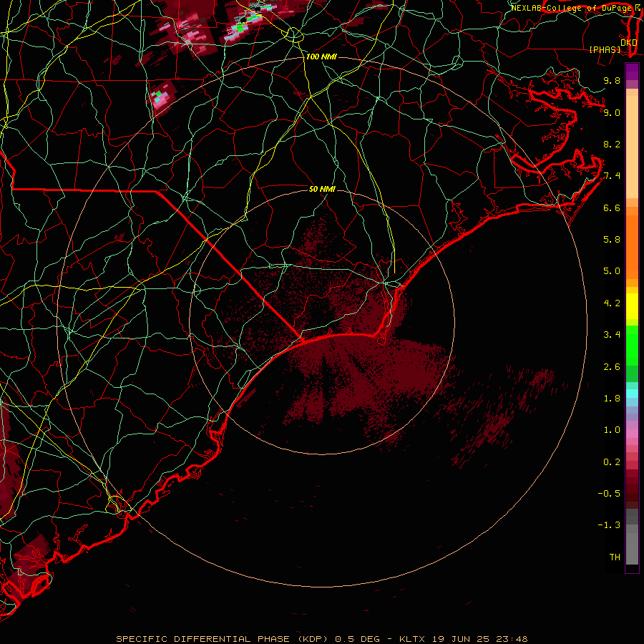Click the DKD label above [PHAS]

pyautogui.click(x=629, y=42)
